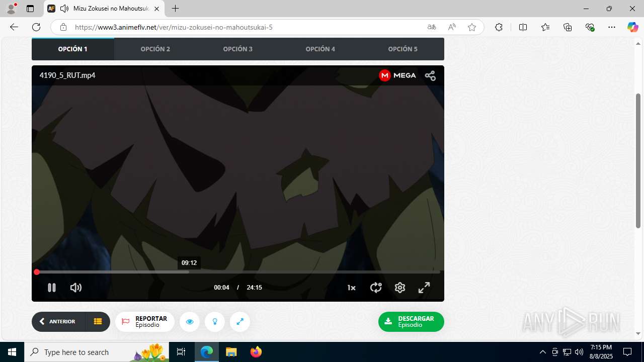Seek on the video progress bar

pos(238,272)
